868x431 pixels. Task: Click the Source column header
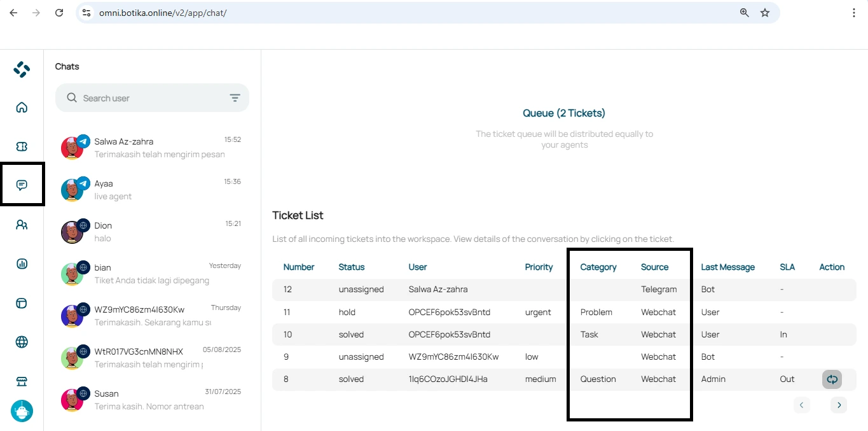(655, 267)
